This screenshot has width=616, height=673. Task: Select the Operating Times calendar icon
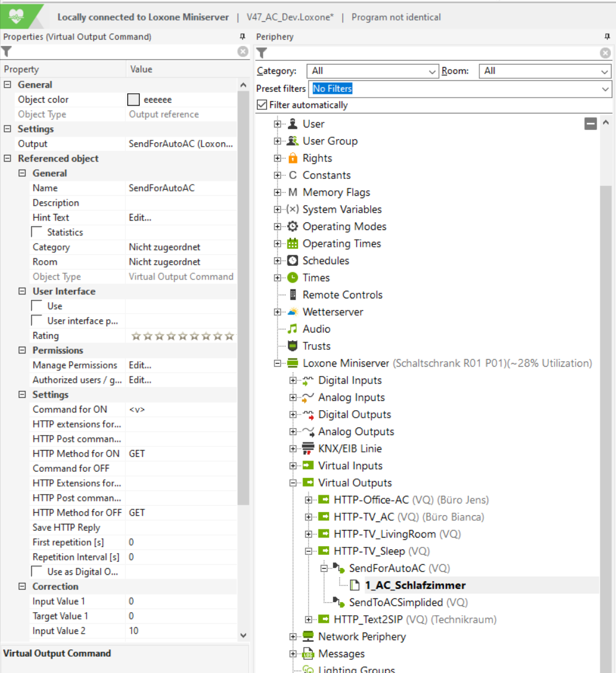(292, 244)
